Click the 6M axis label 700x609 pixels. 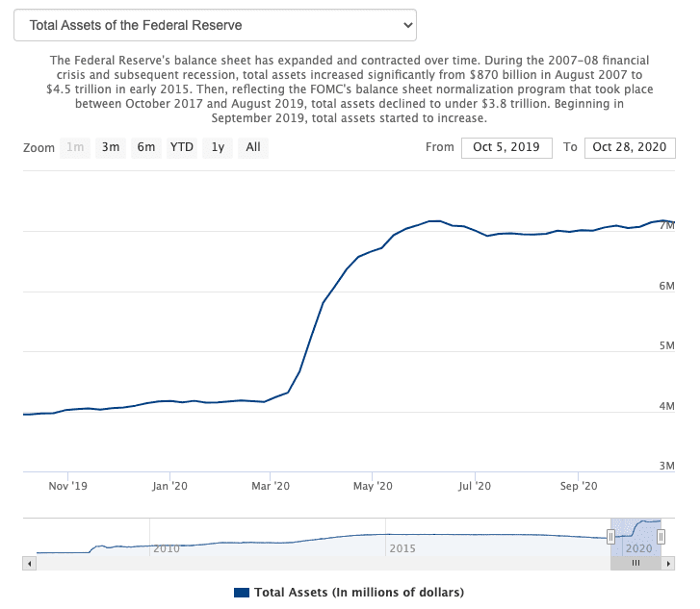click(x=667, y=286)
